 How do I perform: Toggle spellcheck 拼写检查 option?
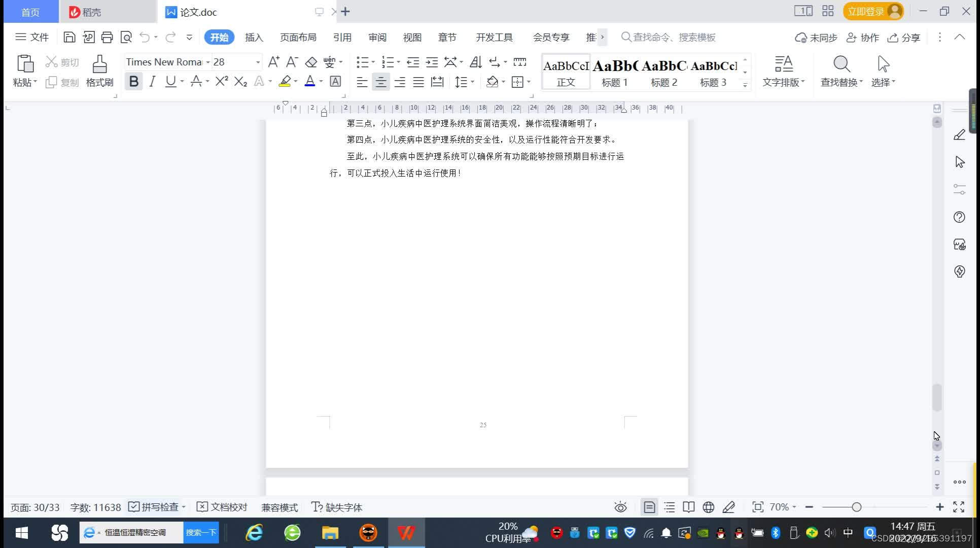tap(156, 507)
